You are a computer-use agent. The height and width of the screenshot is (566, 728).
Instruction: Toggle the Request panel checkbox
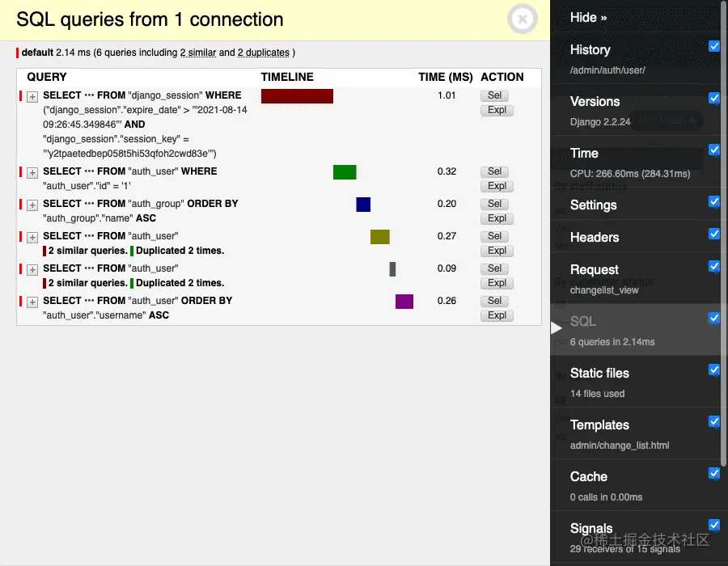[x=714, y=266]
